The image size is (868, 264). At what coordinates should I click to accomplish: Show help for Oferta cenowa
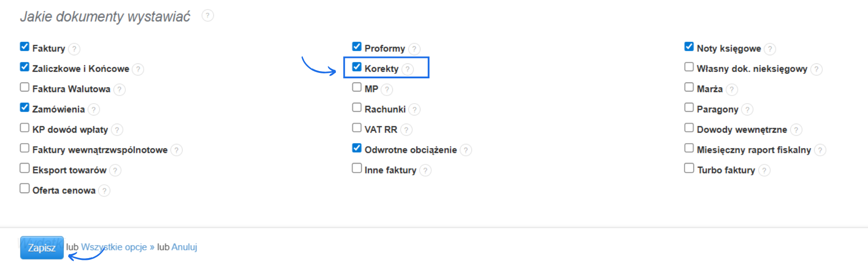[104, 191]
